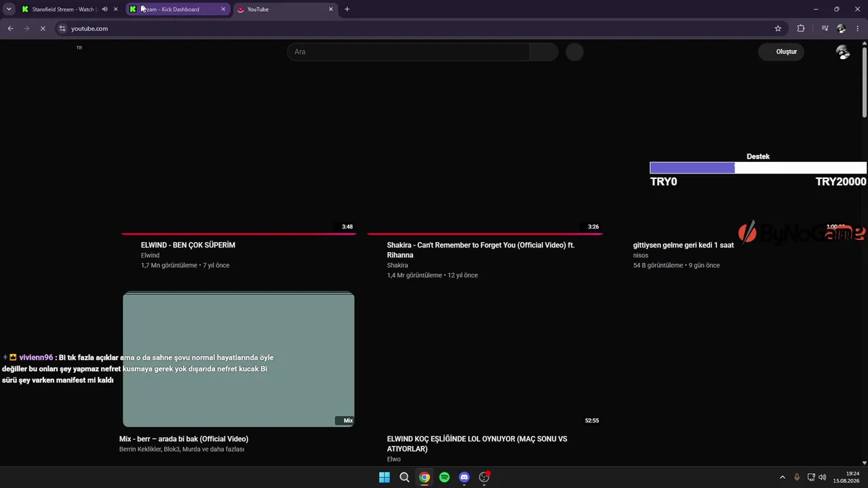The height and width of the screenshot is (488, 868).
Task: Close the Stansfield Stream tab
Action: tap(116, 9)
